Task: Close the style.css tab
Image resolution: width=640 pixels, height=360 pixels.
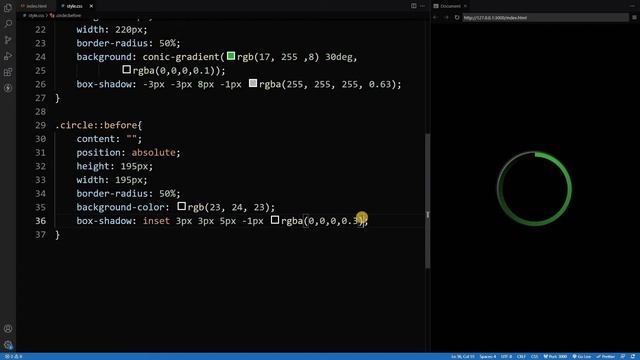Action: [x=91, y=6]
